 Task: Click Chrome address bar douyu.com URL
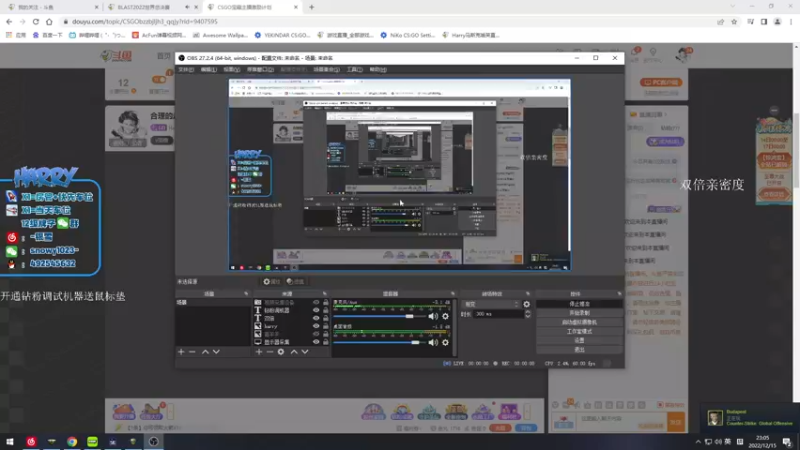click(145, 22)
